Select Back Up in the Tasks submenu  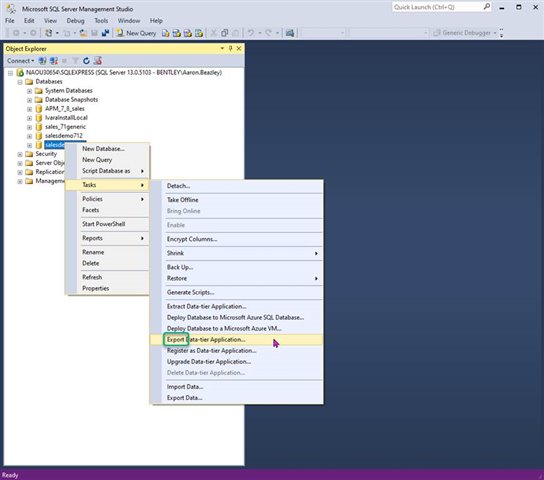(236, 267)
